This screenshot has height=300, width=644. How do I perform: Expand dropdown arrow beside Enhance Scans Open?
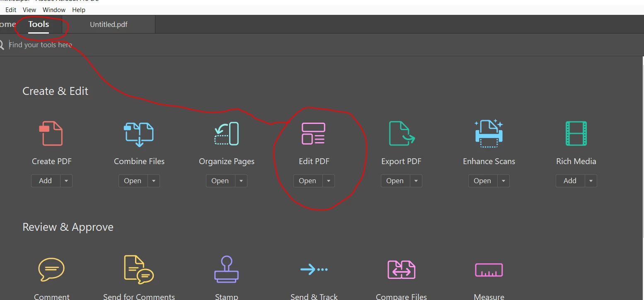(504, 181)
